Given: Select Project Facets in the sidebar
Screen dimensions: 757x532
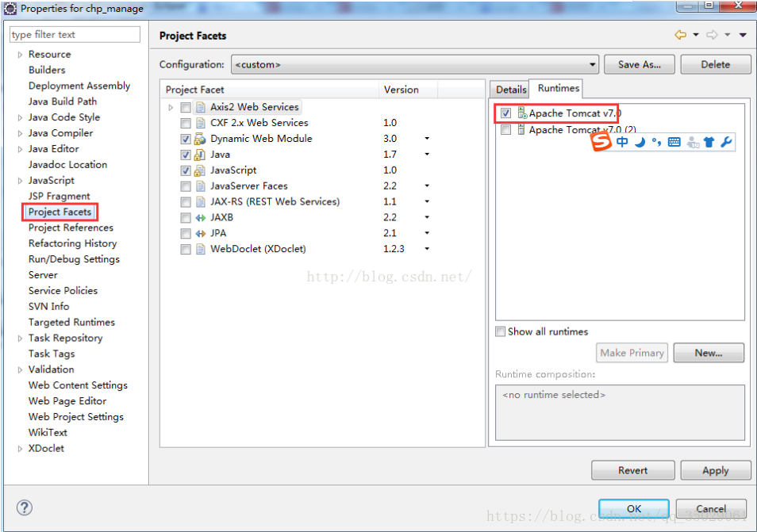Looking at the screenshot, I should pos(60,212).
